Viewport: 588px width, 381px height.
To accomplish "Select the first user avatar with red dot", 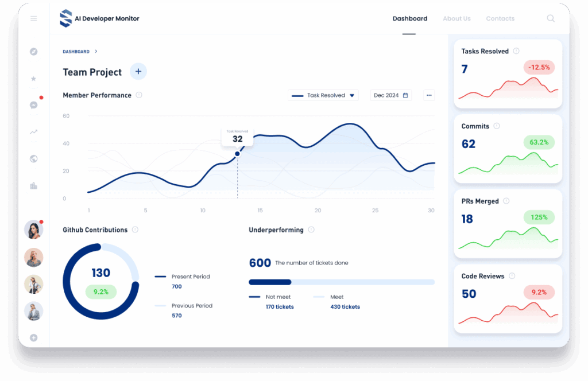I will coord(33,230).
